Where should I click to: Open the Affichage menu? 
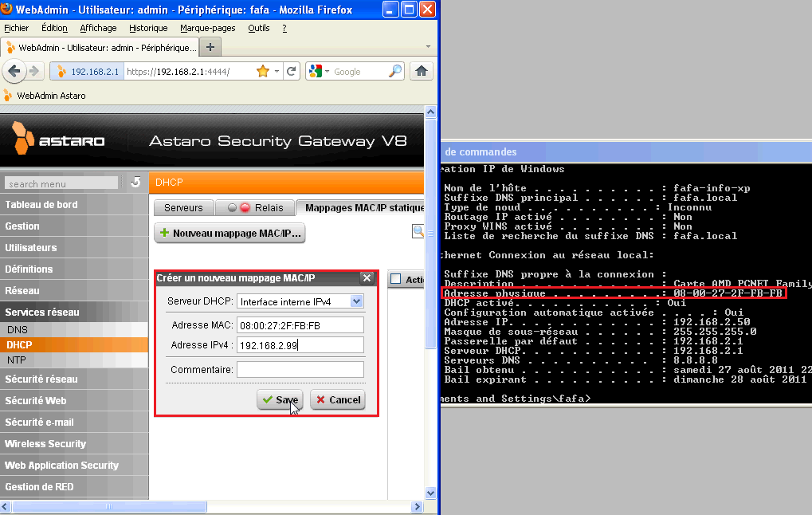pyautogui.click(x=98, y=28)
